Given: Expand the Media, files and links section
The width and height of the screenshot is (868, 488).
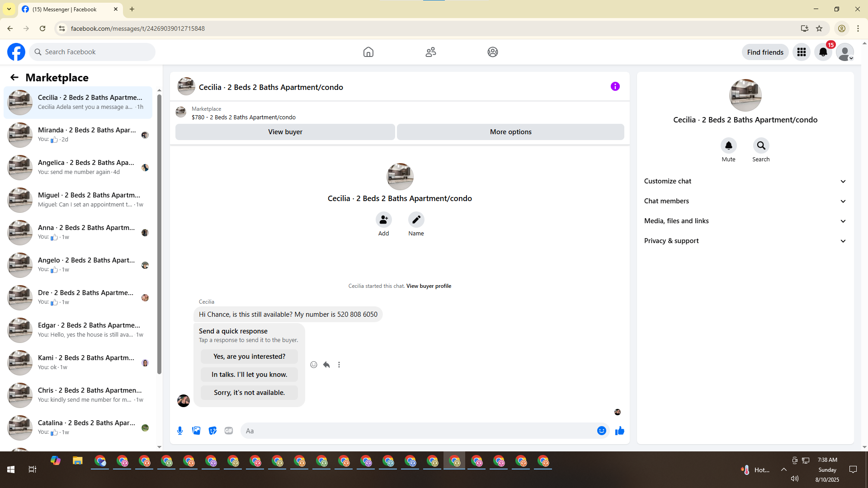Looking at the screenshot, I should [745, 221].
